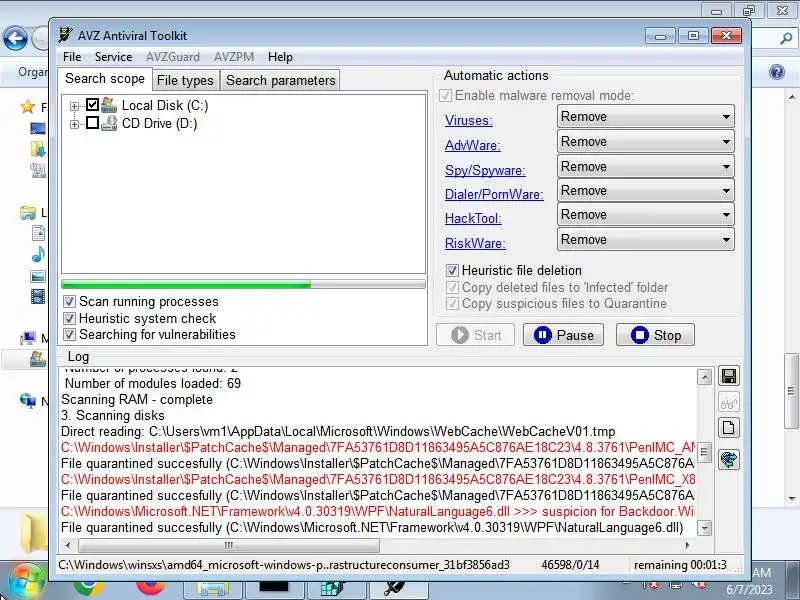800x600 pixels.
Task: Expand the Local Disk (C:) tree node
Action: click(x=74, y=106)
